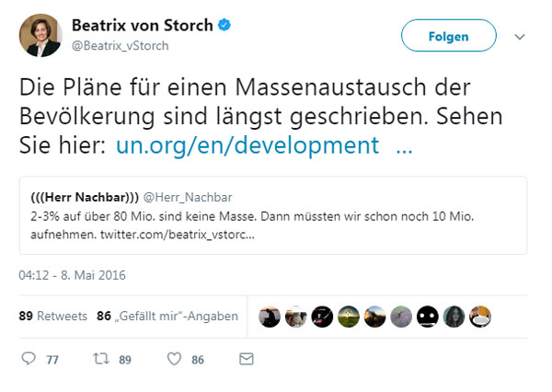Viewport: 552px width, 392px height.
Task: Expand the truncated link ellipsis
Action: click(403, 144)
